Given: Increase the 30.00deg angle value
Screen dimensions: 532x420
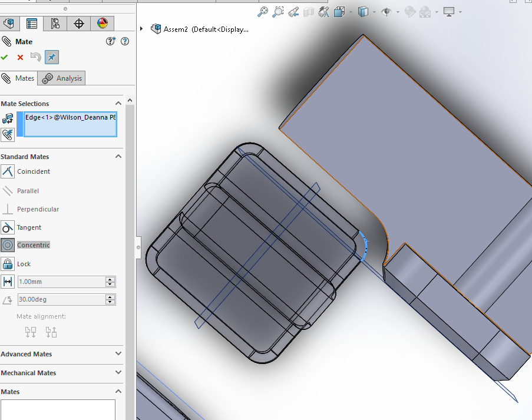Looking at the screenshot, I should pos(110,297).
